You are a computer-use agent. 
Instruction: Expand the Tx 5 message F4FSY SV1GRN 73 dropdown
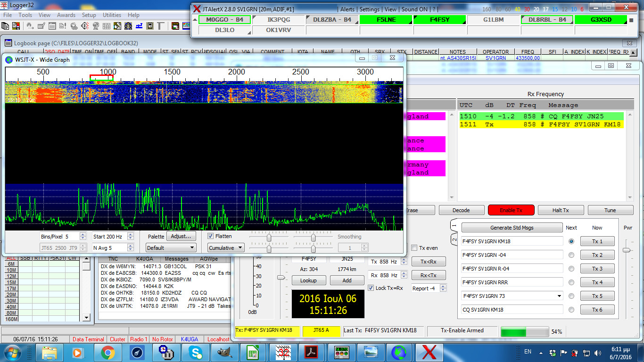[560, 296]
